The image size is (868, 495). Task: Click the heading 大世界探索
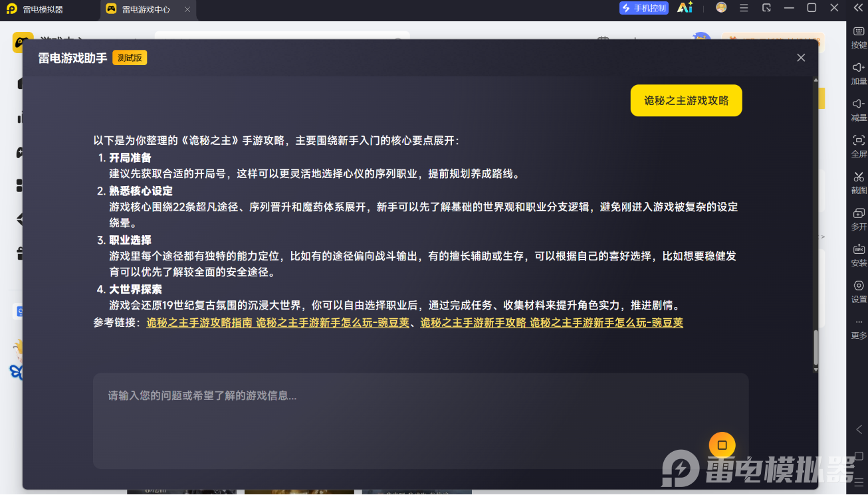(x=136, y=290)
